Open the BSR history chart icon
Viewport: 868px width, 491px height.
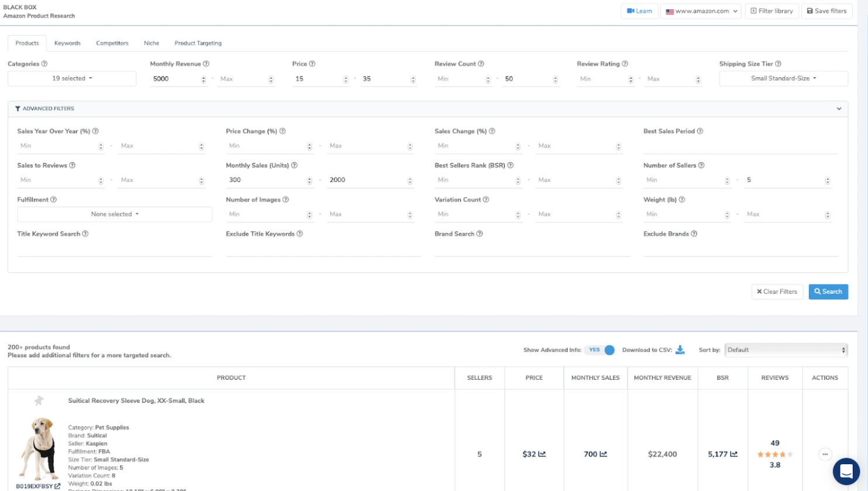[734, 454]
